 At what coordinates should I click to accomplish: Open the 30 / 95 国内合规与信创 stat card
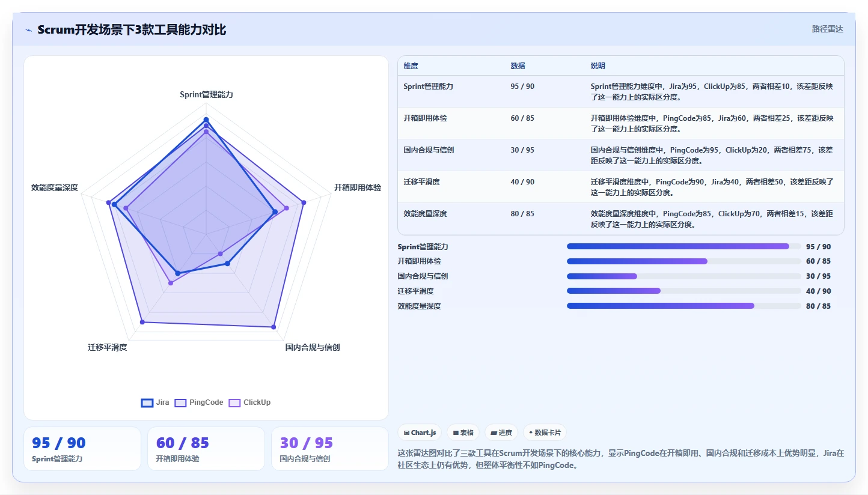(x=330, y=449)
